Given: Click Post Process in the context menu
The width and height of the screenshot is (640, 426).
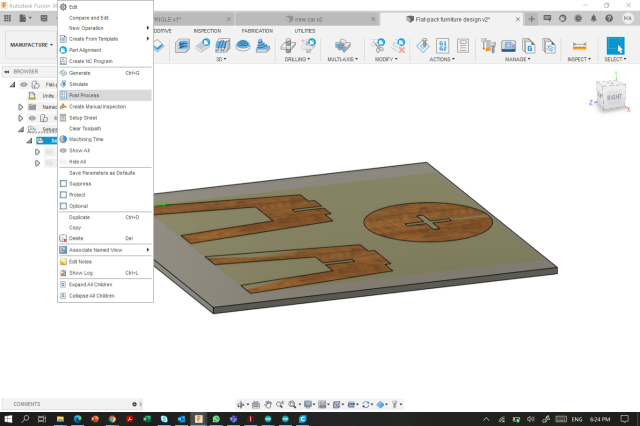Looking at the screenshot, I should [x=84, y=95].
